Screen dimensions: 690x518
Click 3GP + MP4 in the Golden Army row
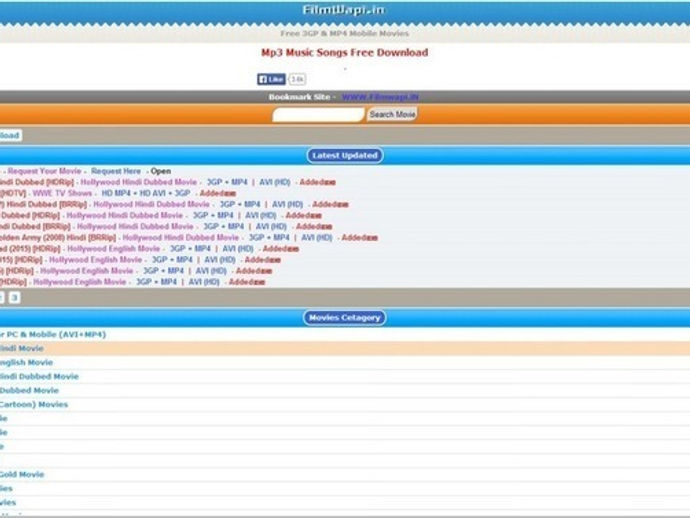coord(269,238)
